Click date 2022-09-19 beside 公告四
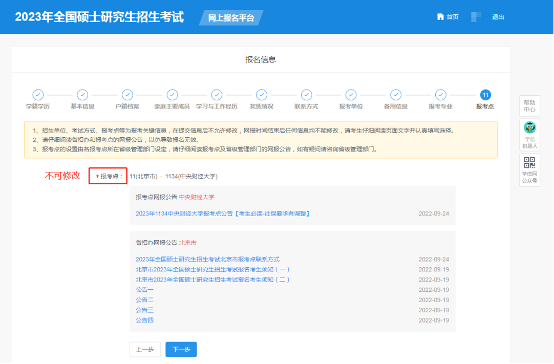 point(434,320)
